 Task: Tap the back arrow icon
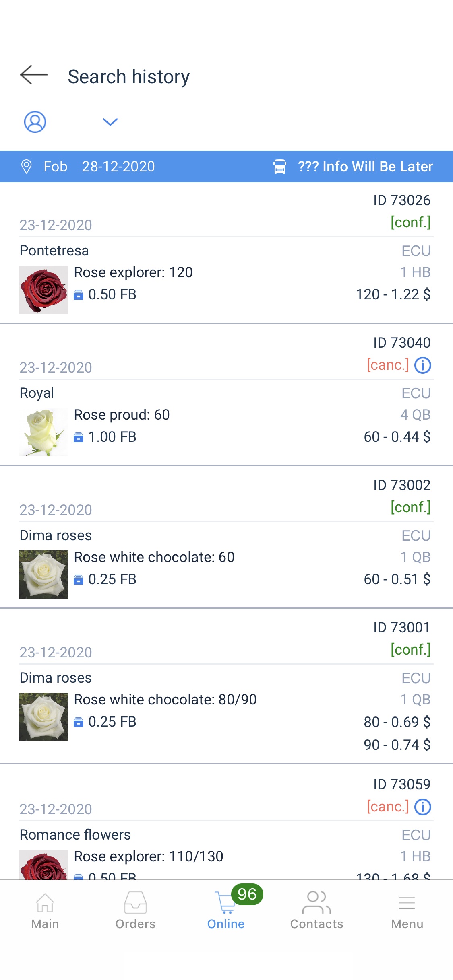pos(34,75)
